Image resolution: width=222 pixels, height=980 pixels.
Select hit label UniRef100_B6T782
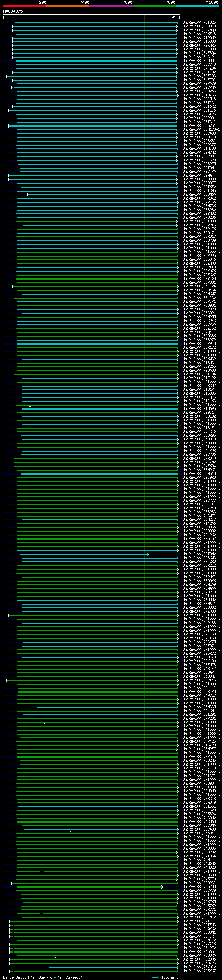[x=199, y=72]
